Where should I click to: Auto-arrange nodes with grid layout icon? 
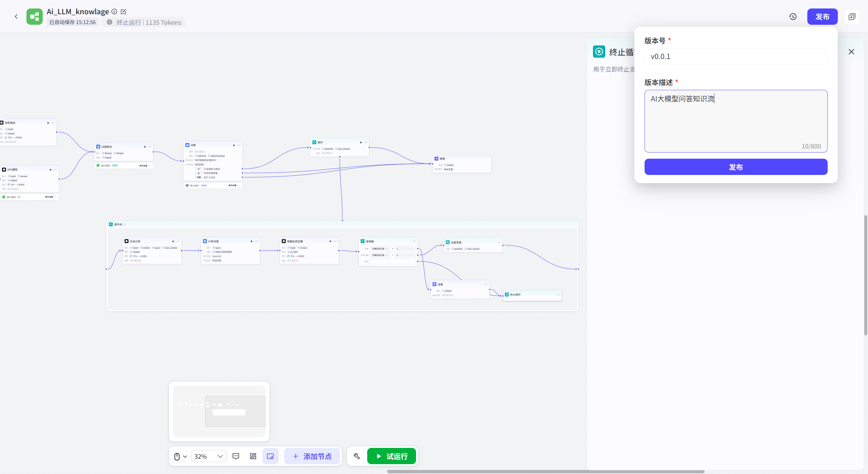(253, 456)
